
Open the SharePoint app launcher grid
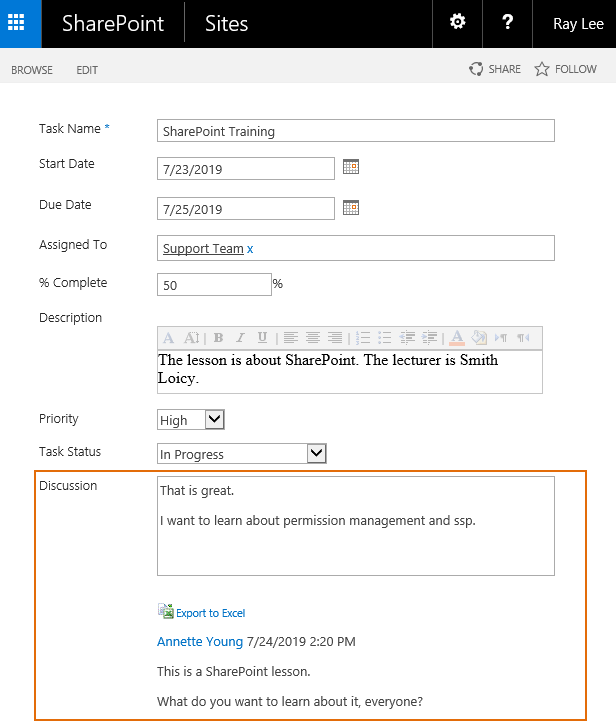tap(20, 23)
